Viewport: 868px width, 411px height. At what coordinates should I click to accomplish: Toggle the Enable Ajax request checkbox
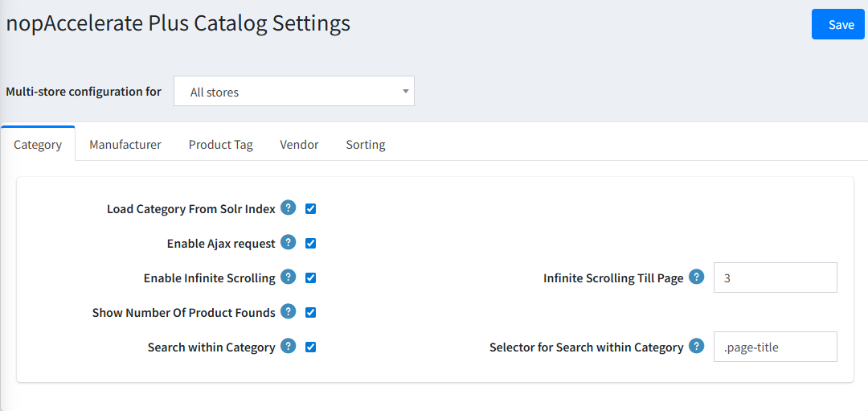[x=310, y=243]
